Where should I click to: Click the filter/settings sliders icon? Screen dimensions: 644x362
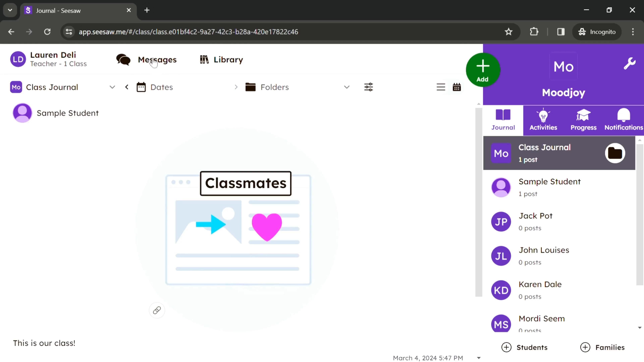368,87
